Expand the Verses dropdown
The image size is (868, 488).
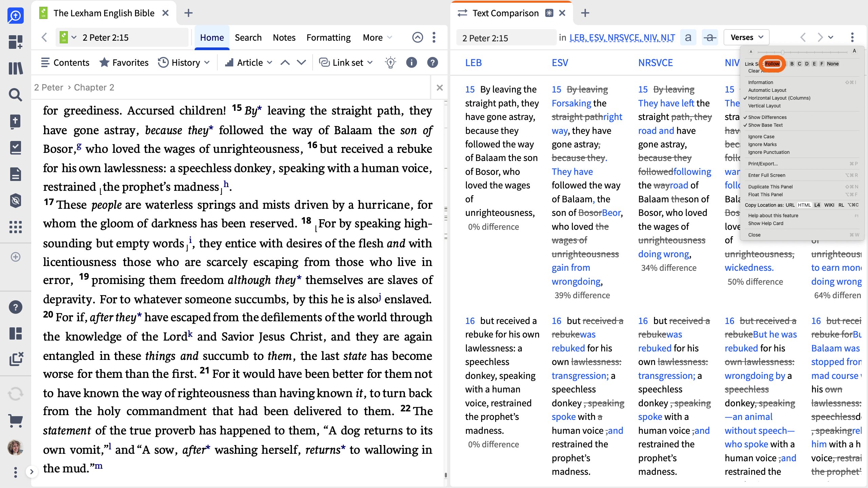point(747,37)
